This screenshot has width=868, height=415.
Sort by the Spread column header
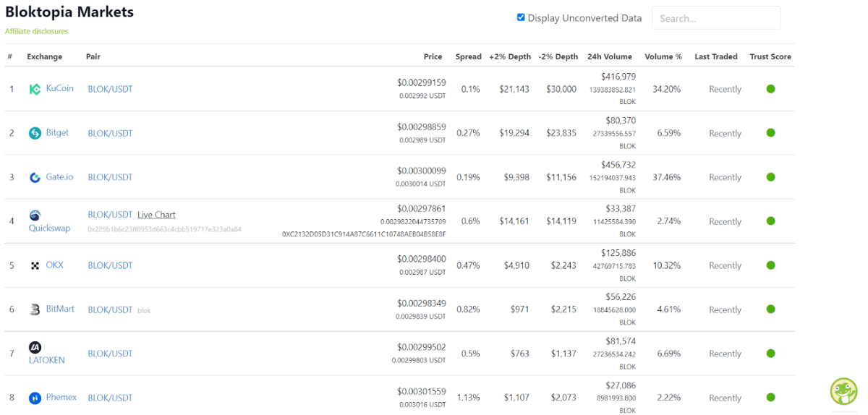(x=469, y=56)
